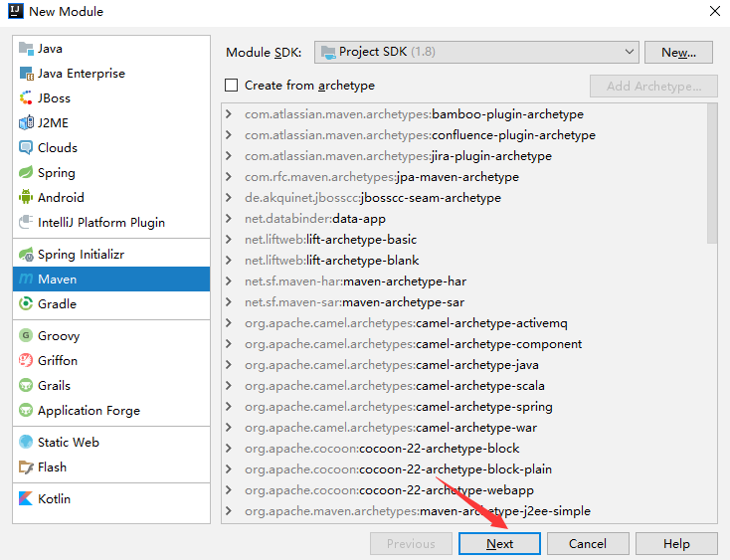The width and height of the screenshot is (730, 560).
Task: Open Help for New Module dialog
Action: [676, 544]
